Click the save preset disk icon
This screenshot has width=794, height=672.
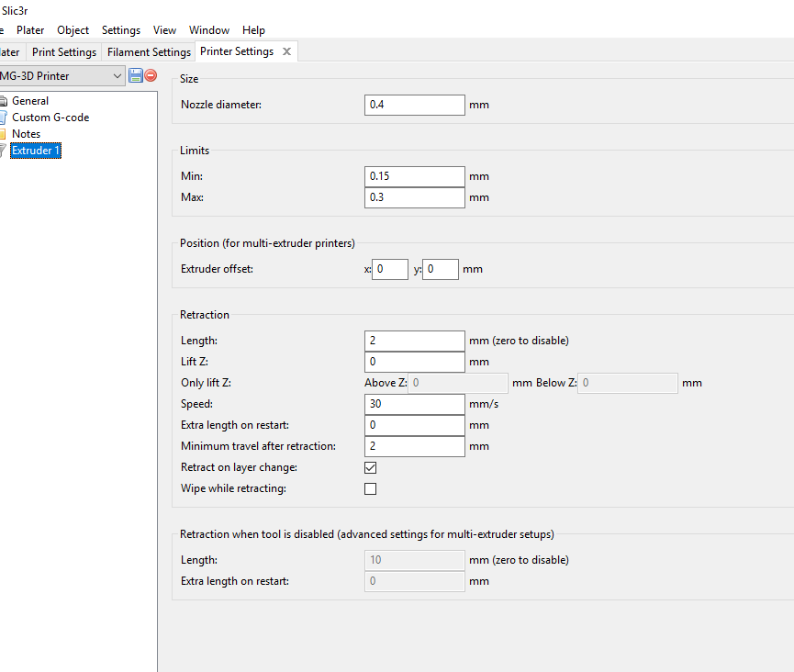[136, 75]
